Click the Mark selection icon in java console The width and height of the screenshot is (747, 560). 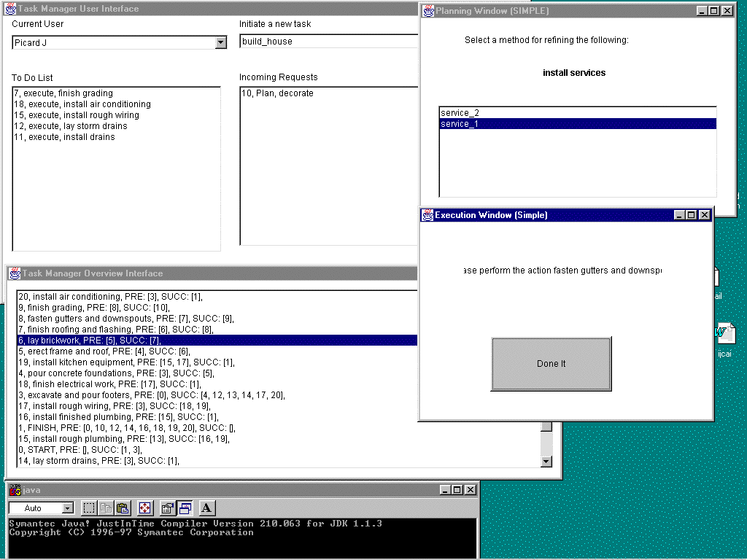tap(89, 508)
